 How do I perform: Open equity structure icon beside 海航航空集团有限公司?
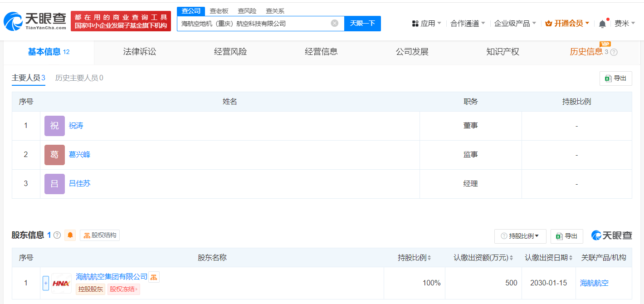point(154,277)
